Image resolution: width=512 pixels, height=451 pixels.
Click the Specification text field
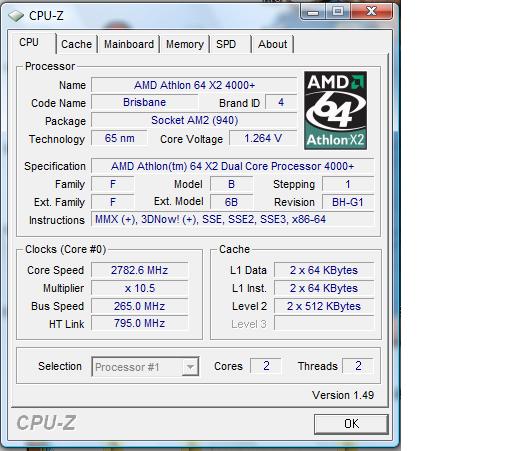[x=232, y=166]
